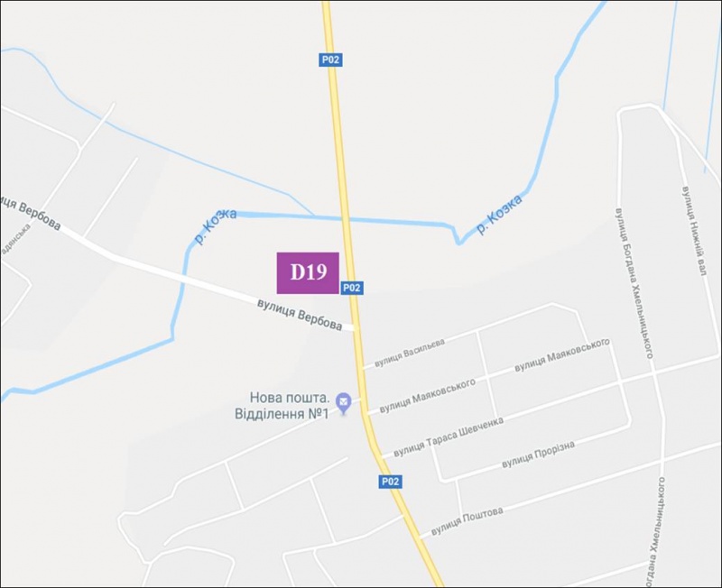Select the purple D19 marker
The width and height of the screenshot is (722, 588).
tap(308, 273)
